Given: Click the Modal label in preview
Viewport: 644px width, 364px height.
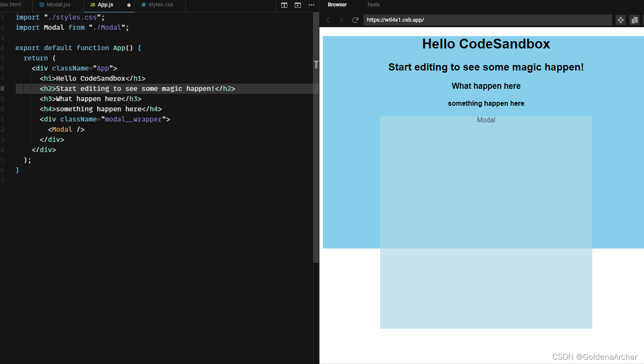Looking at the screenshot, I should 486,120.
